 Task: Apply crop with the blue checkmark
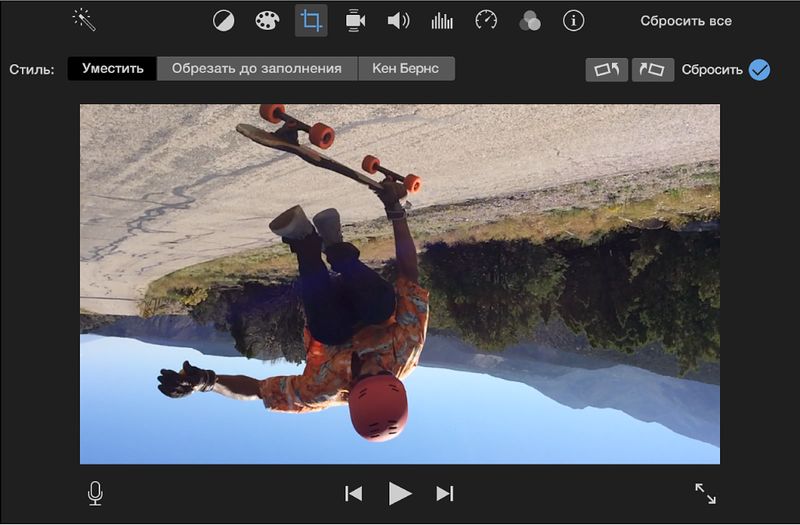click(x=759, y=70)
